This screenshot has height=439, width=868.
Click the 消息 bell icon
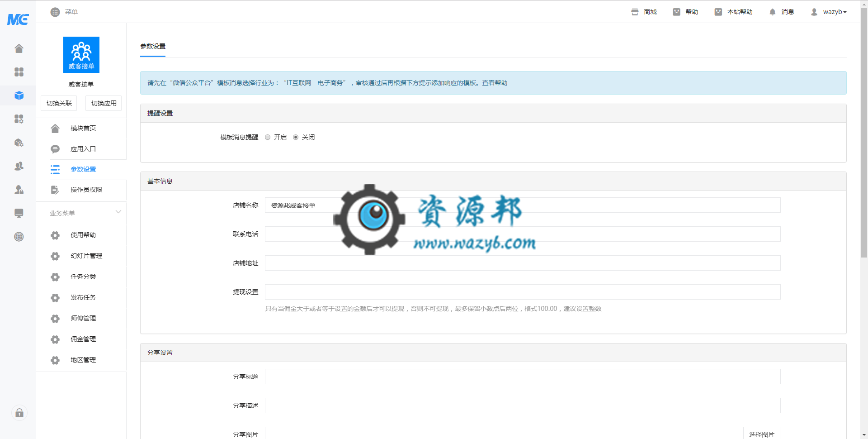point(773,12)
